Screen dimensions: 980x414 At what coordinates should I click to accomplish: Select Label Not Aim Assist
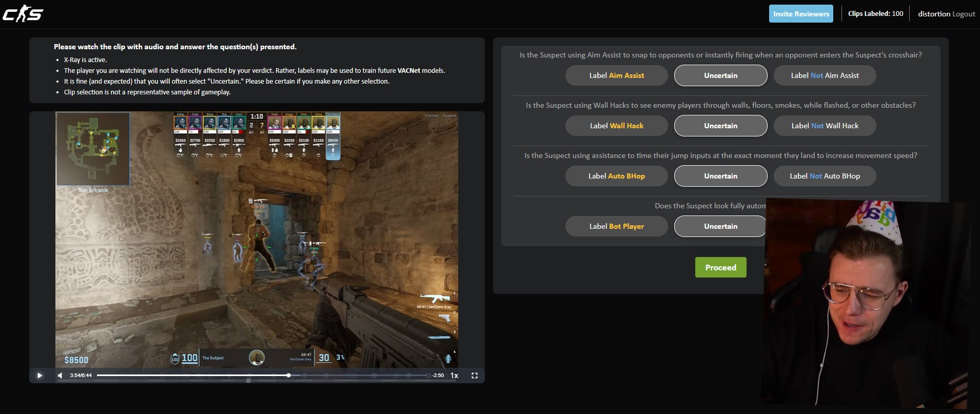pyautogui.click(x=825, y=75)
